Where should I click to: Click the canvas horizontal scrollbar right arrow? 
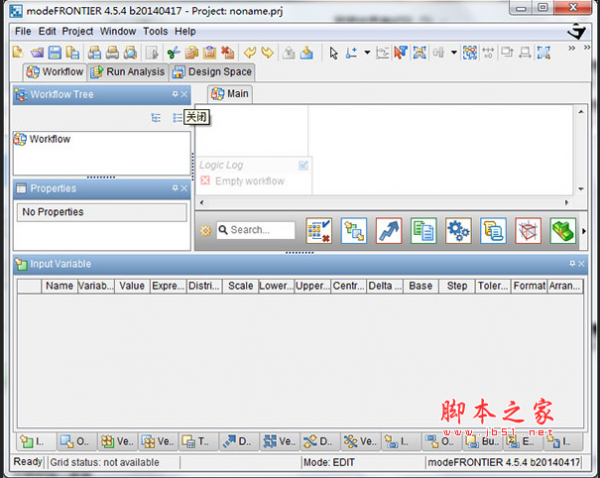[567, 202]
